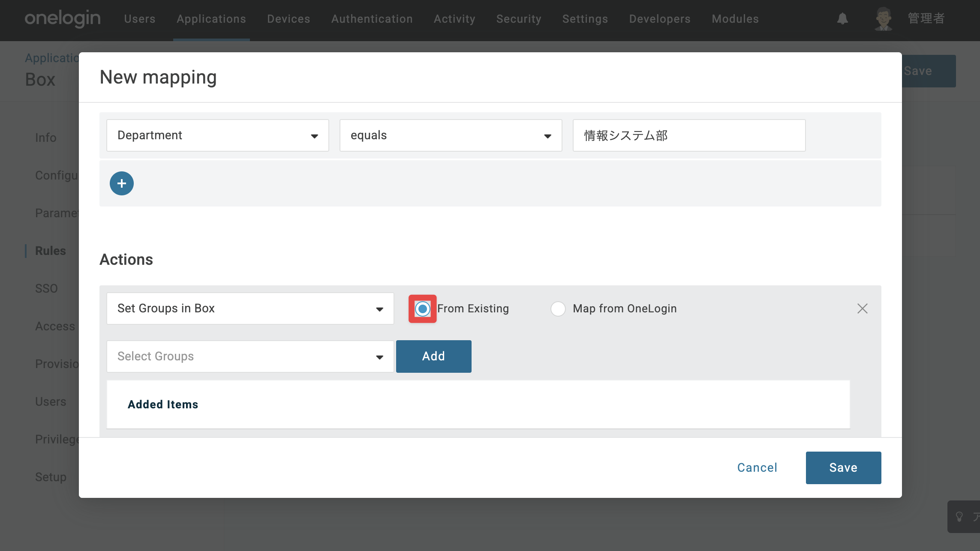Open the Set Groups in Box dropdown
Image resolution: width=980 pixels, height=551 pixels.
pos(250,308)
